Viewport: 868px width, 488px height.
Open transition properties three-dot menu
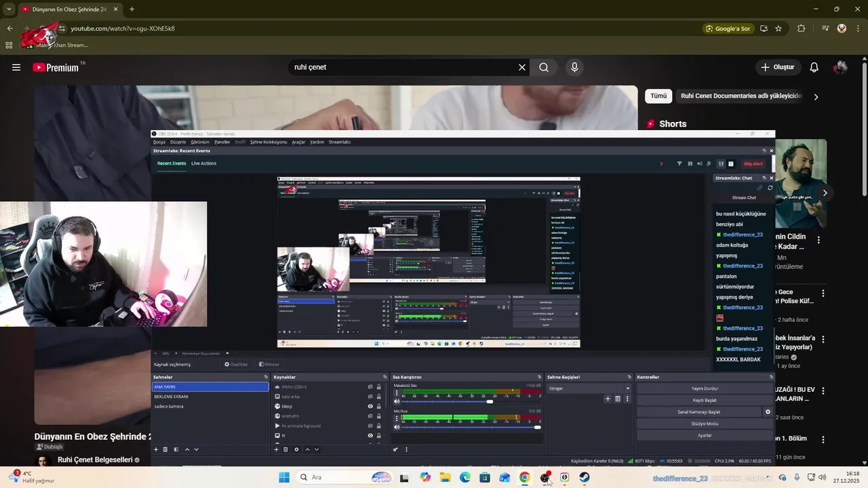(x=627, y=399)
